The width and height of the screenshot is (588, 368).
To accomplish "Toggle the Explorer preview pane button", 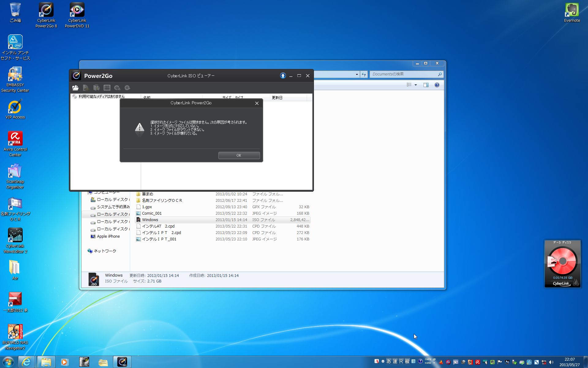I will [426, 85].
